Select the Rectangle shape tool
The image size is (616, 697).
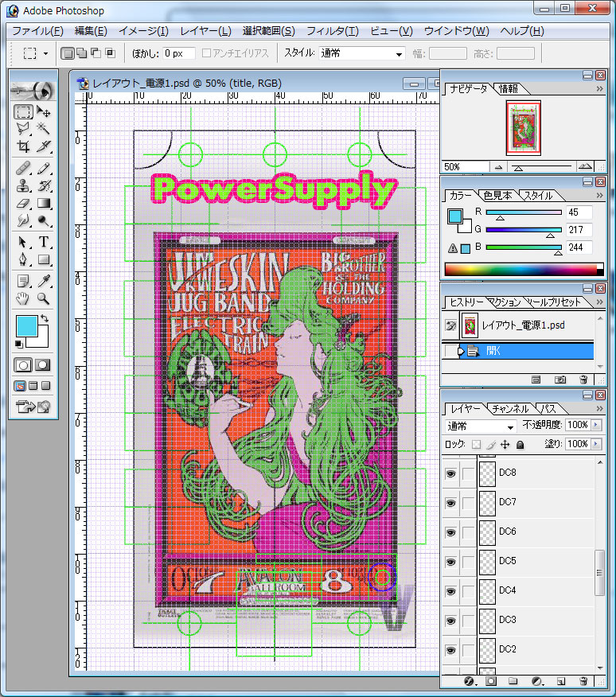click(x=44, y=259)
